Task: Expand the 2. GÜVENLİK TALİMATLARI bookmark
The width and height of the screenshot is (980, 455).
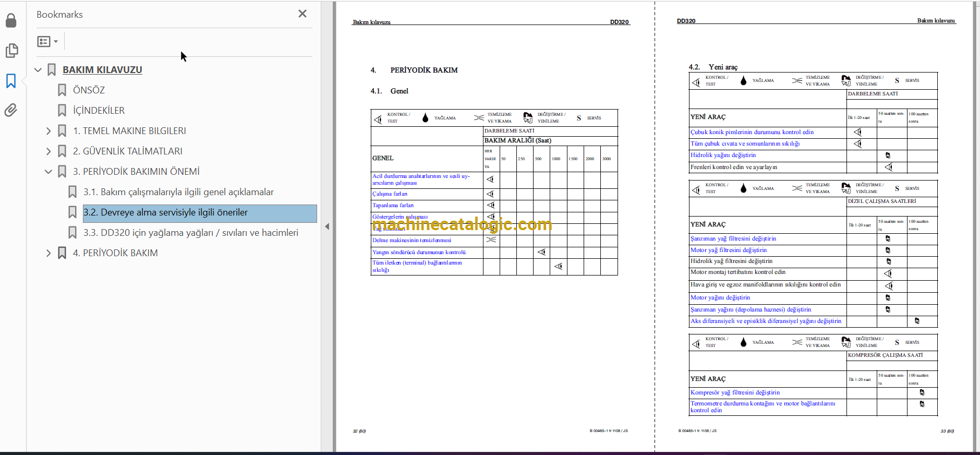Action: tap(49, 151)
